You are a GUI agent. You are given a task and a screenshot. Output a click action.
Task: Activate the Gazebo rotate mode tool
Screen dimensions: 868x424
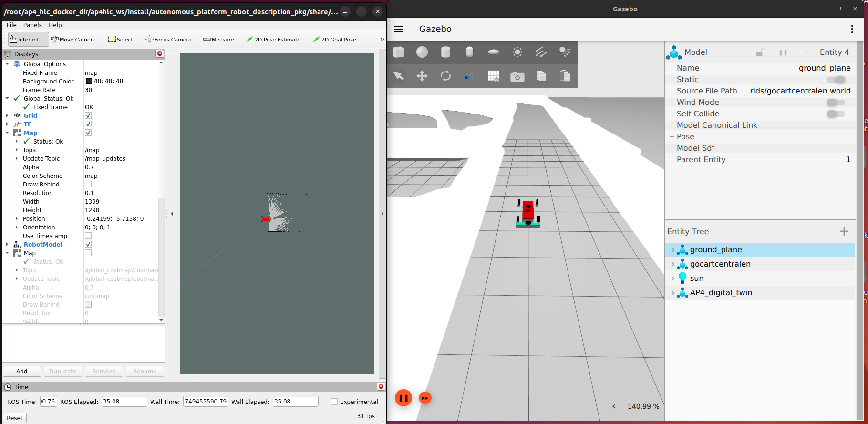tap(446, 76)
